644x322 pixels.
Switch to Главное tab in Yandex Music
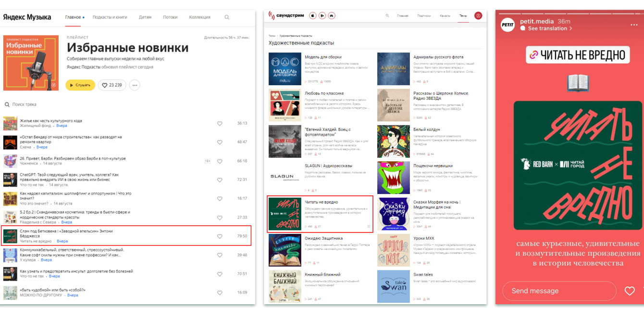pos(74,17)
